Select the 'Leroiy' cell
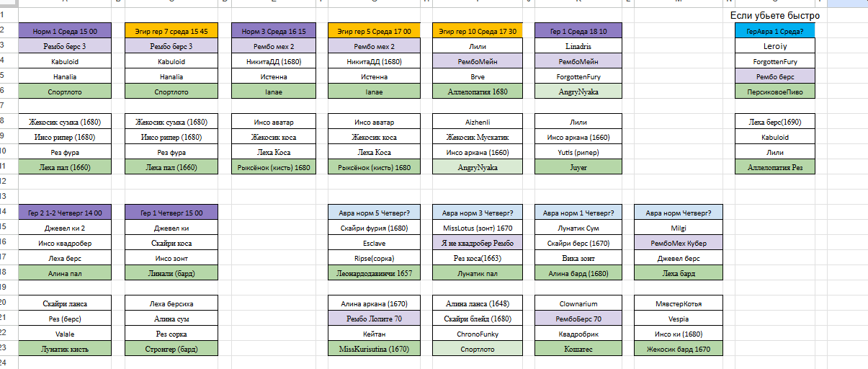The height and width of the screenshot is (369, 868). 775,46
